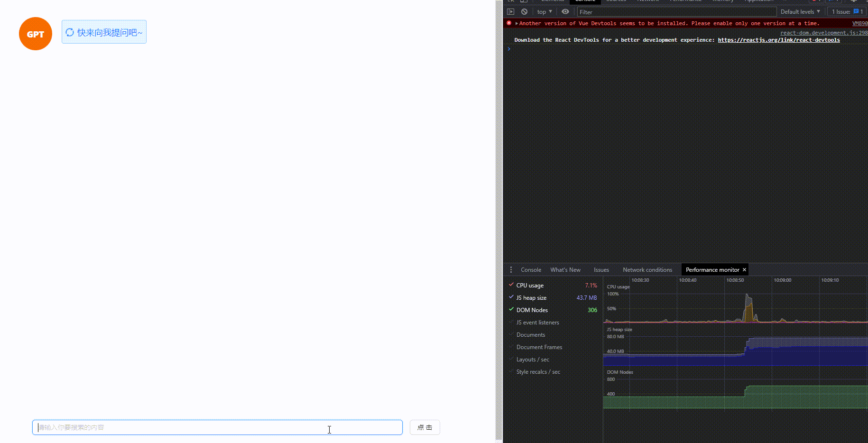Click the refresh icon in the chat bubble
Viewport: 868px width, 443px height.
click(70, 32)
